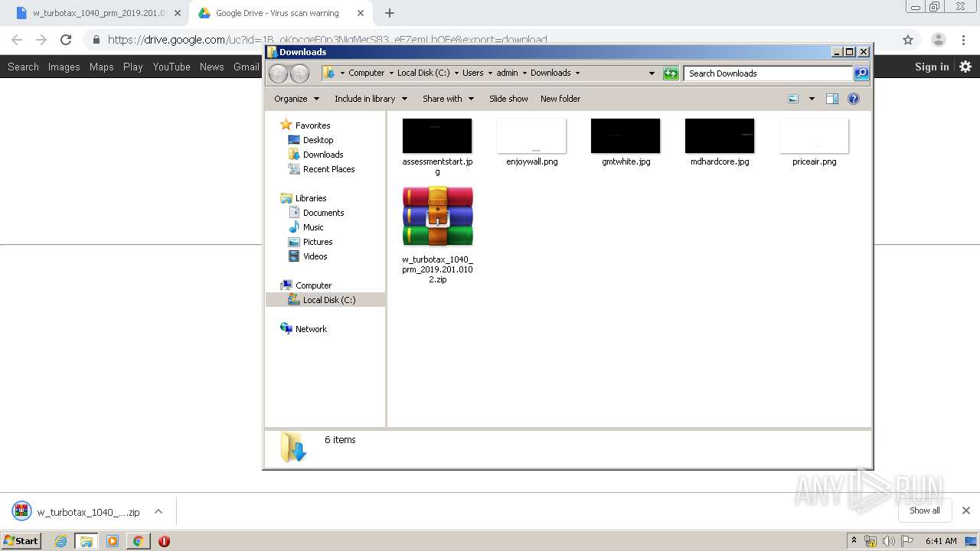Screen dimensions: 980x551
Task: Close the Google Drive Virus scan tab
Action: click(361, 13)
